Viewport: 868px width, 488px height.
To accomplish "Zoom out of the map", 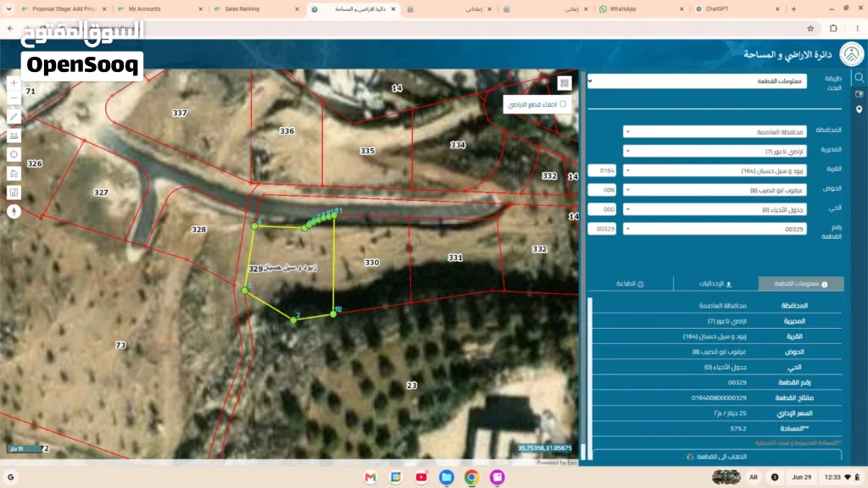I will (x=14, y=98).
